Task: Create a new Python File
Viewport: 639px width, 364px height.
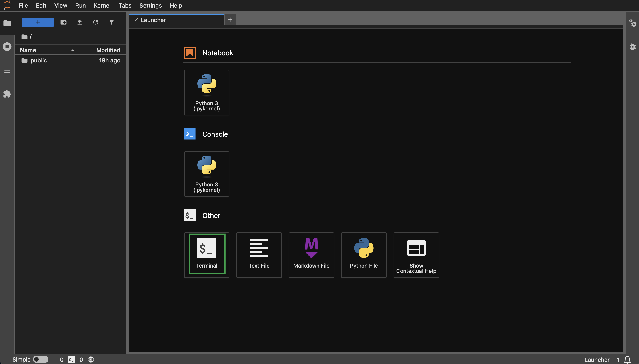Action: [x=364, y=255]
